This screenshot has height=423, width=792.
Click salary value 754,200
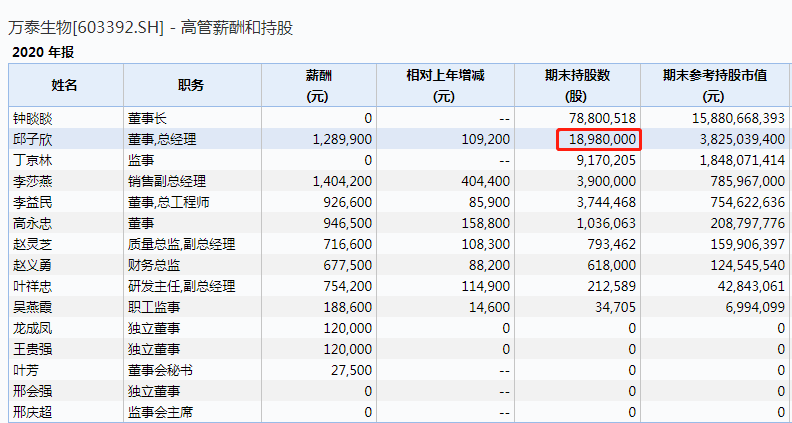pos(348,287)
